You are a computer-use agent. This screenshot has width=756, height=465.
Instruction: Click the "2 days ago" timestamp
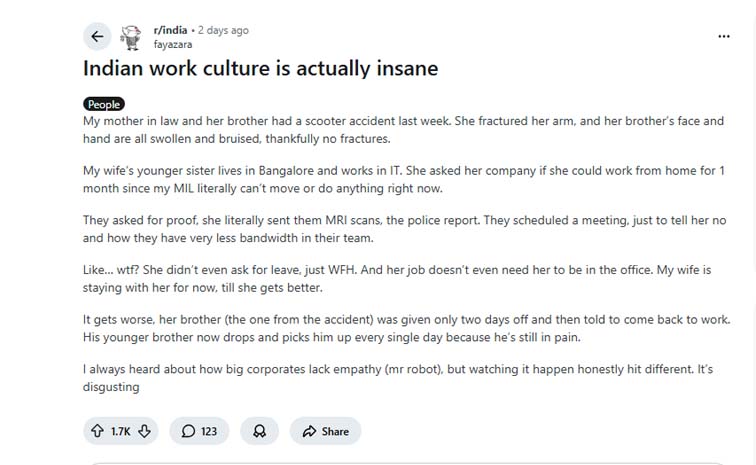pyautogui.click(x=224, y=30)
